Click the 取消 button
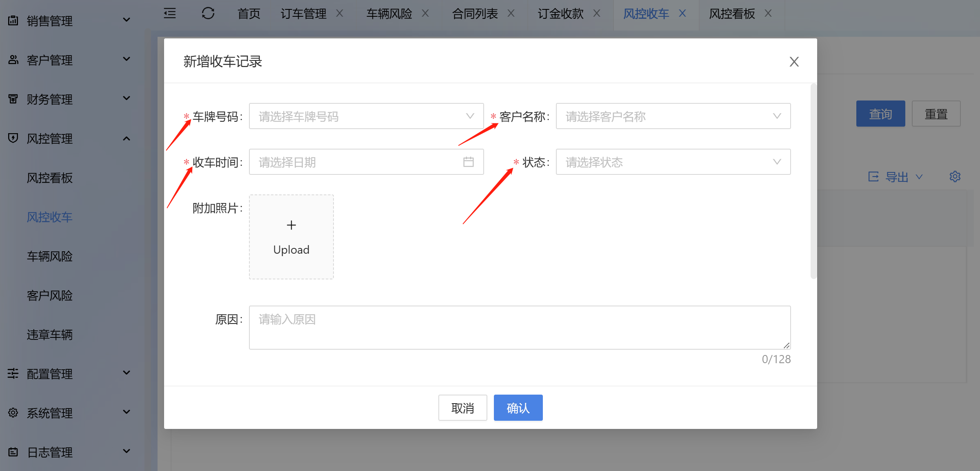The image size is (980, 471). [x=462, y=408]
